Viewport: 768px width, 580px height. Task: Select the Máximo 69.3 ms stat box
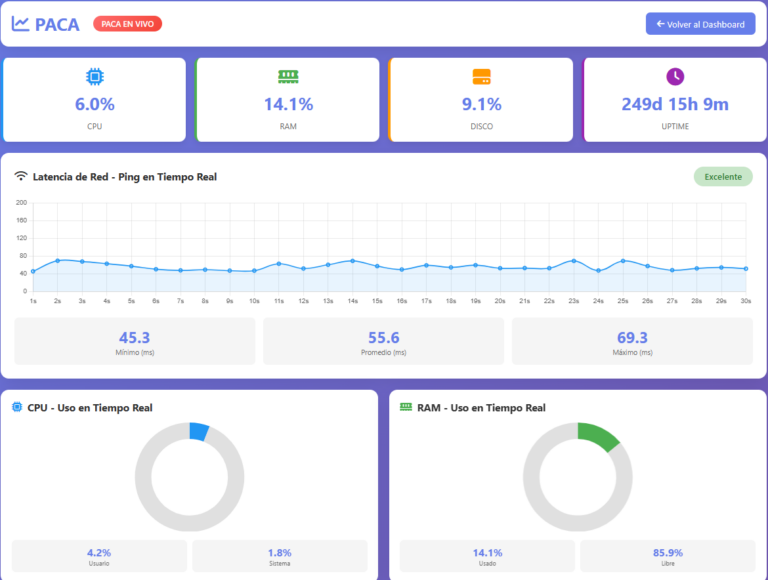[632, 342]
